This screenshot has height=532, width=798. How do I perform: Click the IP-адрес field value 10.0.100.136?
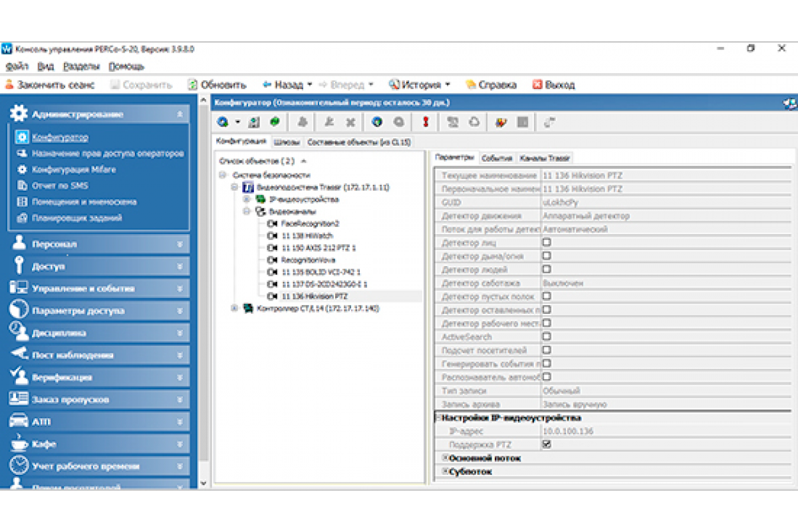click(567, 432)
